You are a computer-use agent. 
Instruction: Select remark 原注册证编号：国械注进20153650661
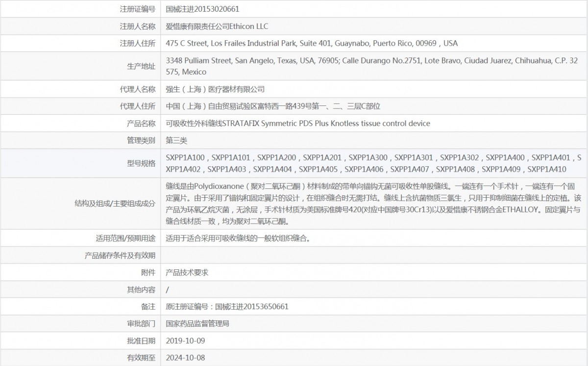(x=227, y=307)
